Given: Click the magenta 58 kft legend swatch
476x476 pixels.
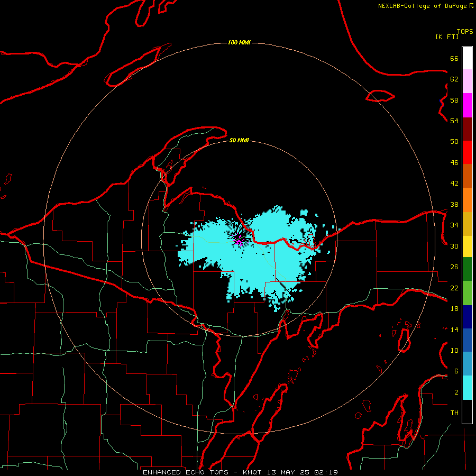Looking at the screenshot, I should (x=467, y=105).
